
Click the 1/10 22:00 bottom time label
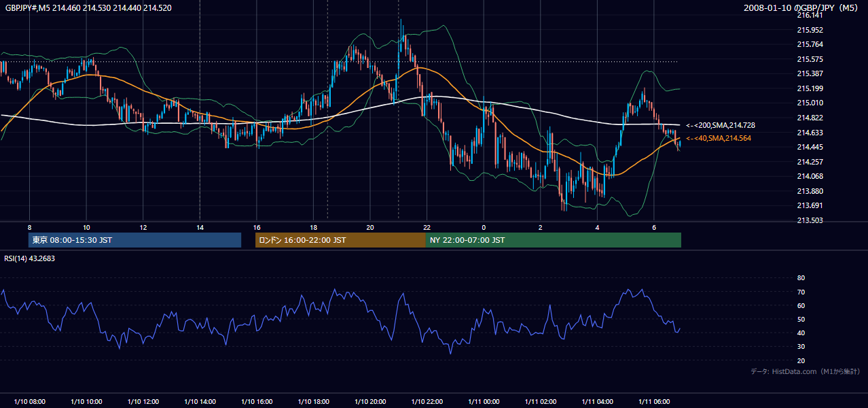427,402
